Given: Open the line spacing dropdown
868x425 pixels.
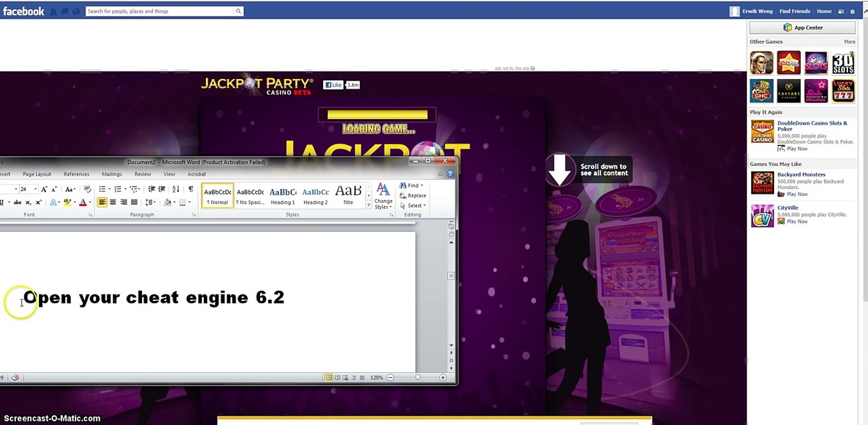Looking at the screenshot, I should 151,202.
